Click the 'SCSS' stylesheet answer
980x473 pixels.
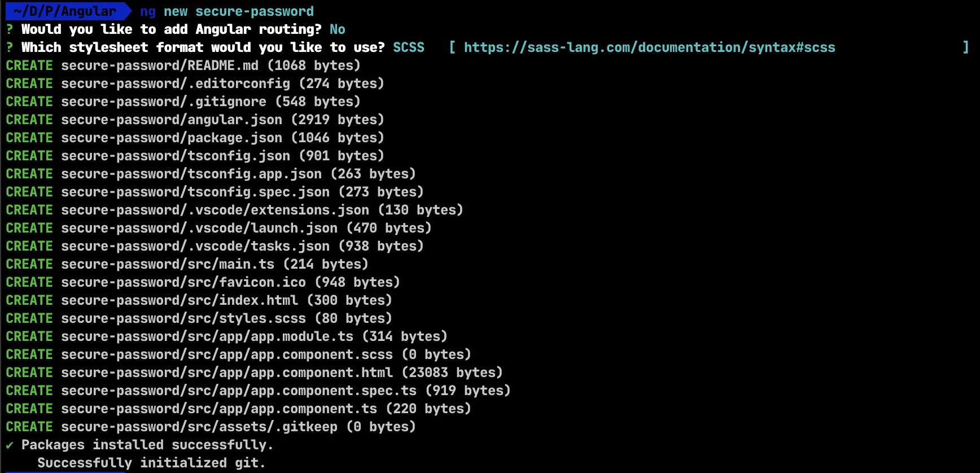pyautogui.click(x=409, y=47)
